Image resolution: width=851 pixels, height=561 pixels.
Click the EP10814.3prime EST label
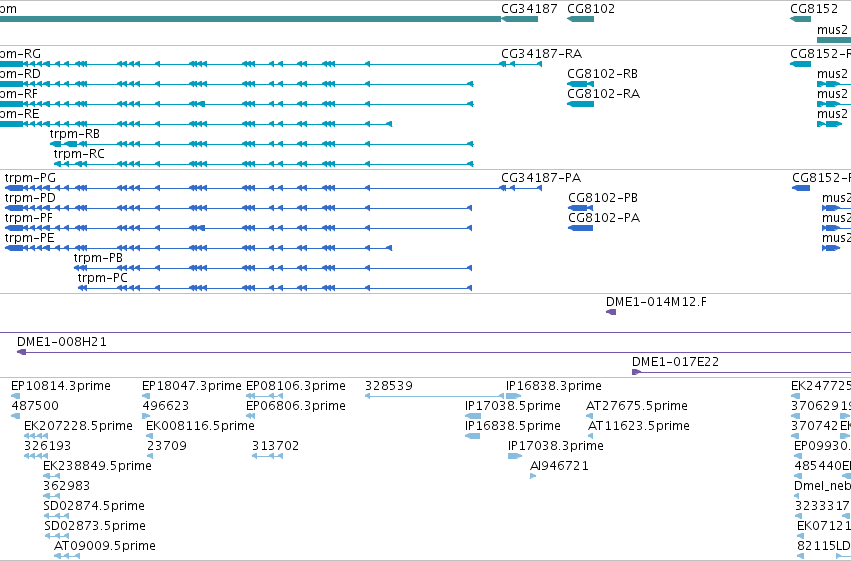(x=61, y=386)
